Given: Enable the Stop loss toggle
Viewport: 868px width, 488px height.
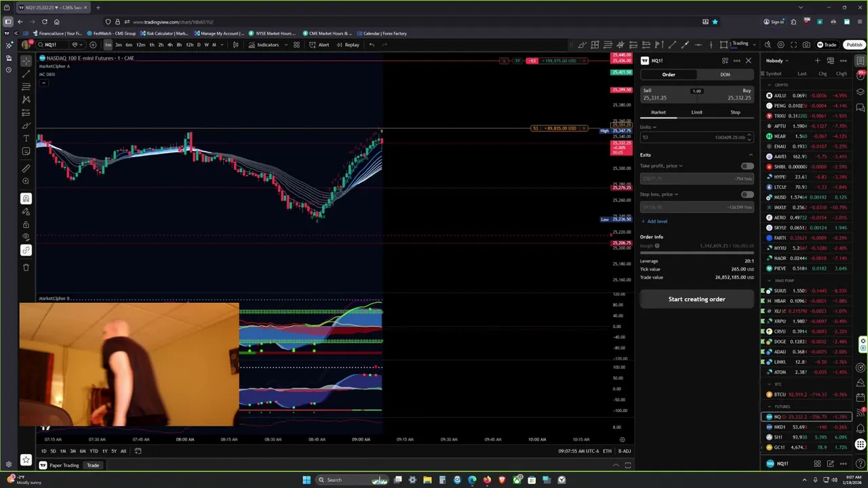Looking at the screenshot, I should click(747, 195).
